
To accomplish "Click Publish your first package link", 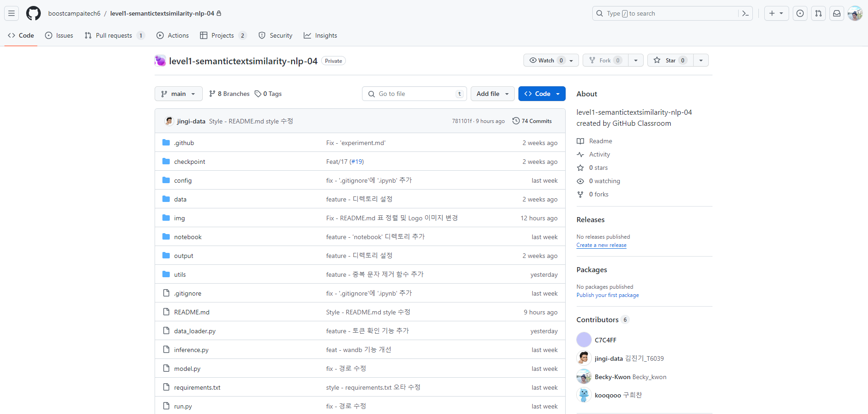I will click(x=607, y=295).
